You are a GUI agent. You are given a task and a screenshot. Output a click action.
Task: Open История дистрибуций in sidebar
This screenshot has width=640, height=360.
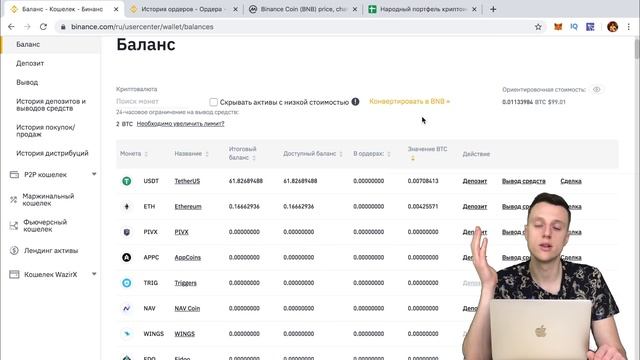pos(52,153)
